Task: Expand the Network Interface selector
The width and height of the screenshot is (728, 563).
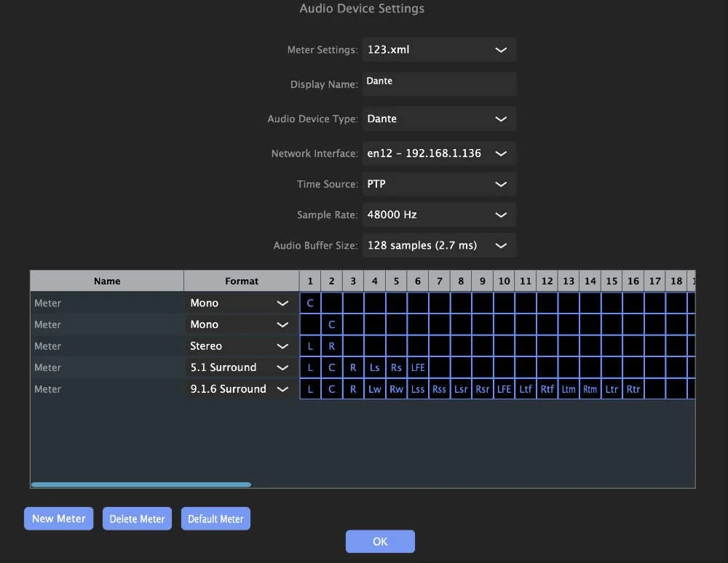Action: pyautogui.click(x=439, y=153)
